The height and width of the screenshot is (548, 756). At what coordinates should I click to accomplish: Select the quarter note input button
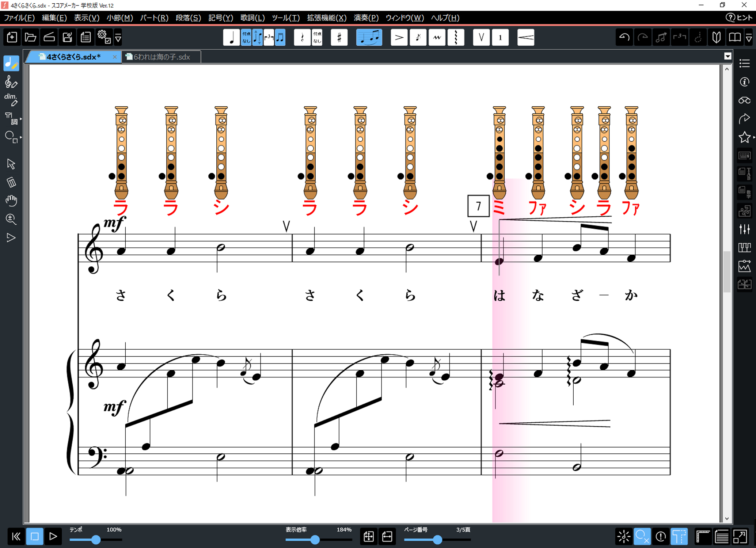pyautogui.click(x=231, y=37)
